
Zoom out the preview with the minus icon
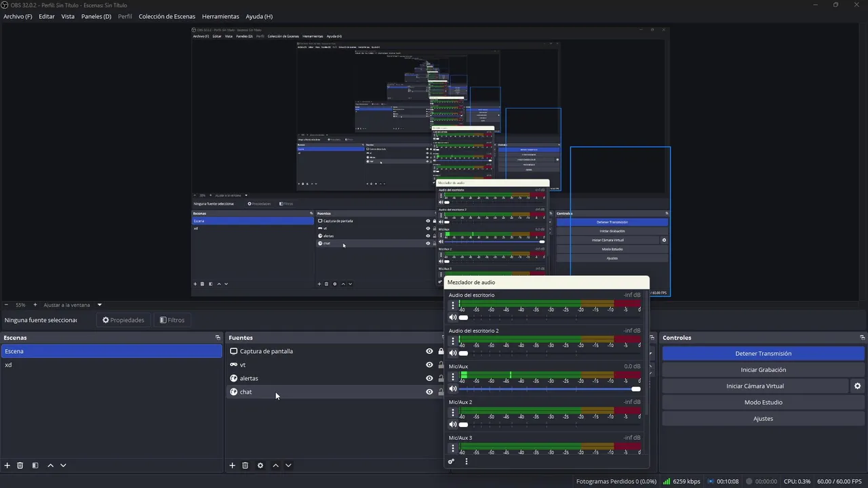pos(6,305)
